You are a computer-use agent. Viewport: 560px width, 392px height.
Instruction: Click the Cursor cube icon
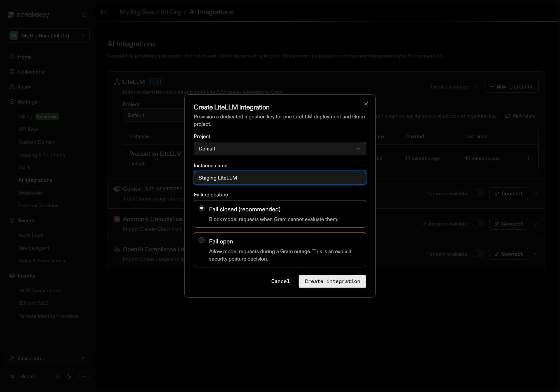point(117,189)
